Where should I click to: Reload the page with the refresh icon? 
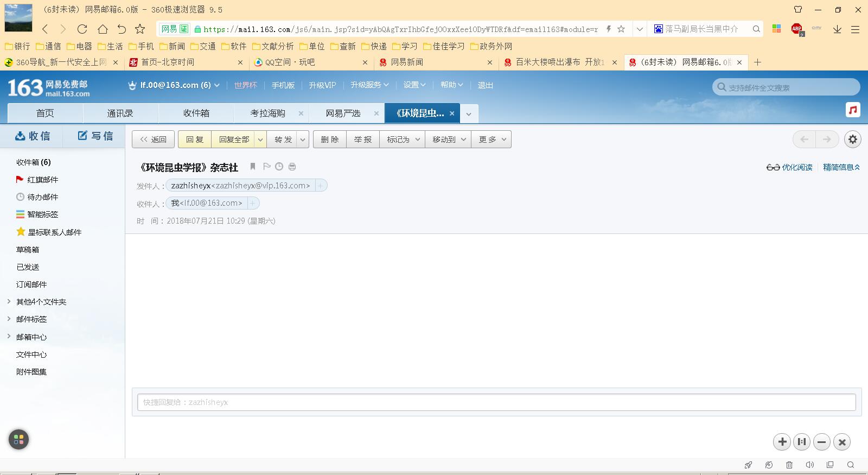[x=82, y=29]
